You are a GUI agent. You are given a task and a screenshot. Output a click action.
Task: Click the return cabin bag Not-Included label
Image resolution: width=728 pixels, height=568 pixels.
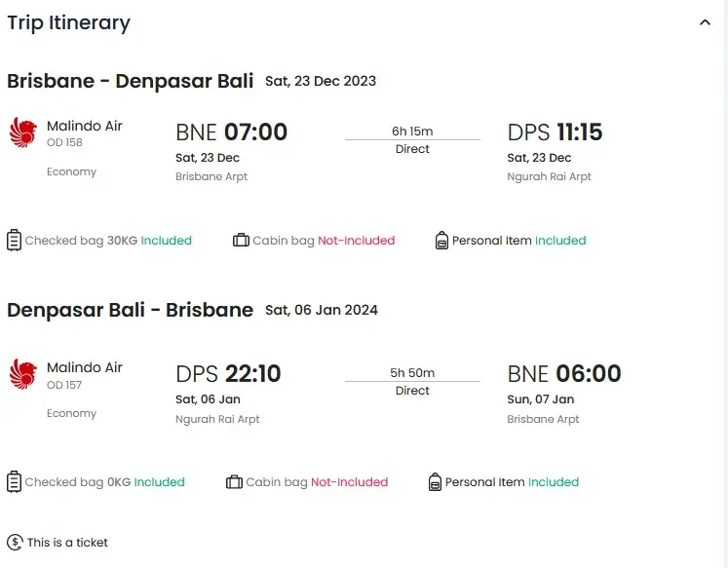click(x=349, y=482)
